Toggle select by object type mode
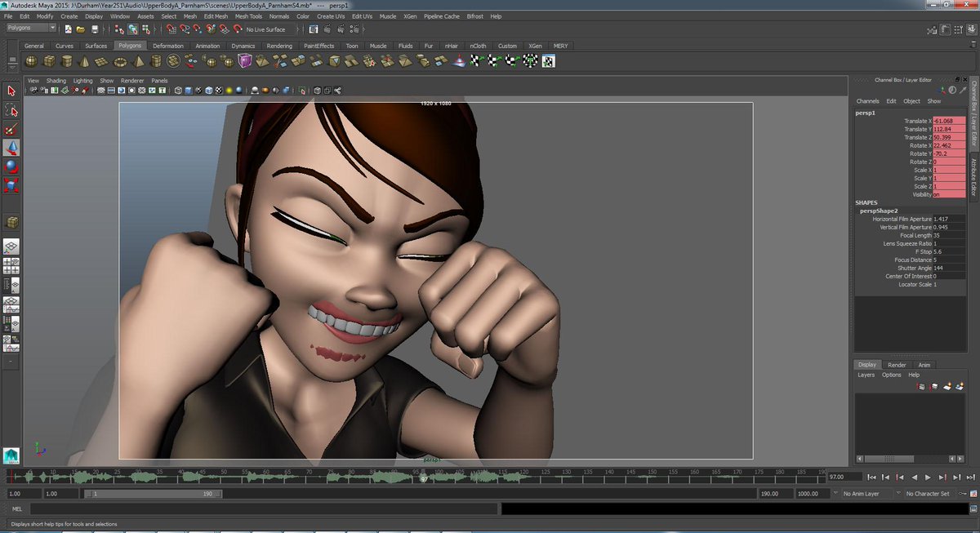Viewport: 980px width, 533px height. point(131,29)
